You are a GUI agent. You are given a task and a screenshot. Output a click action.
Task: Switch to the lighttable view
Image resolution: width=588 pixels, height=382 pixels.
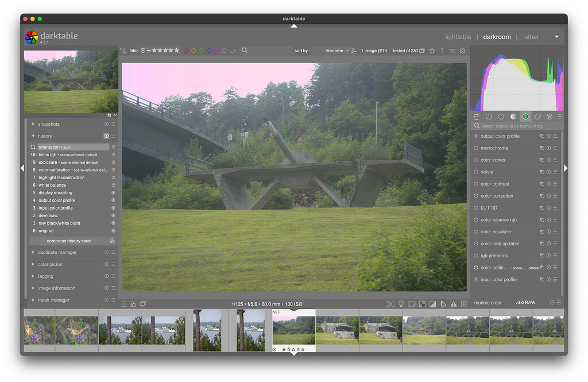(458, 37)
